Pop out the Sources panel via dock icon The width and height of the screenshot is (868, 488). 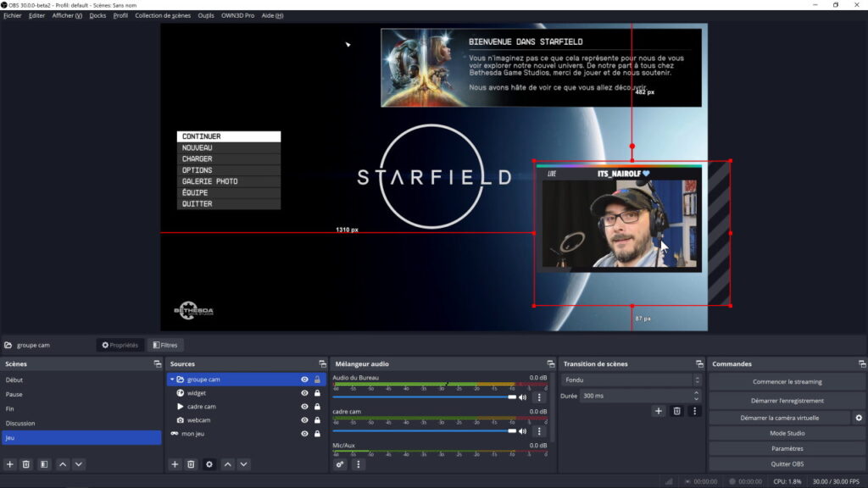323,364
